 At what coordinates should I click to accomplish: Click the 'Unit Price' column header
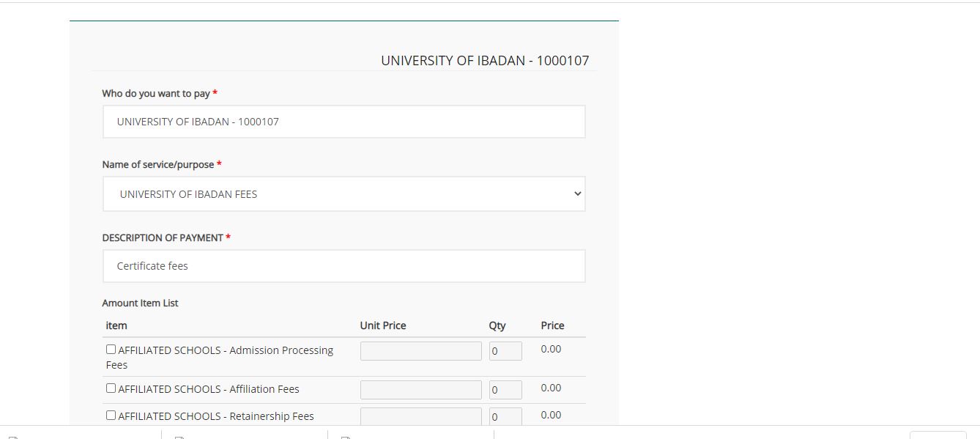(382, 325)
